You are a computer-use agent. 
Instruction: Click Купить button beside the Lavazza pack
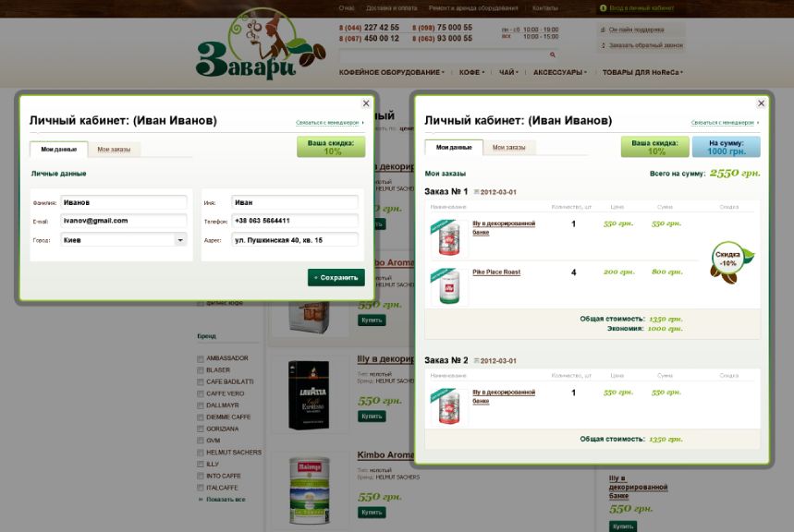point(372,416)
